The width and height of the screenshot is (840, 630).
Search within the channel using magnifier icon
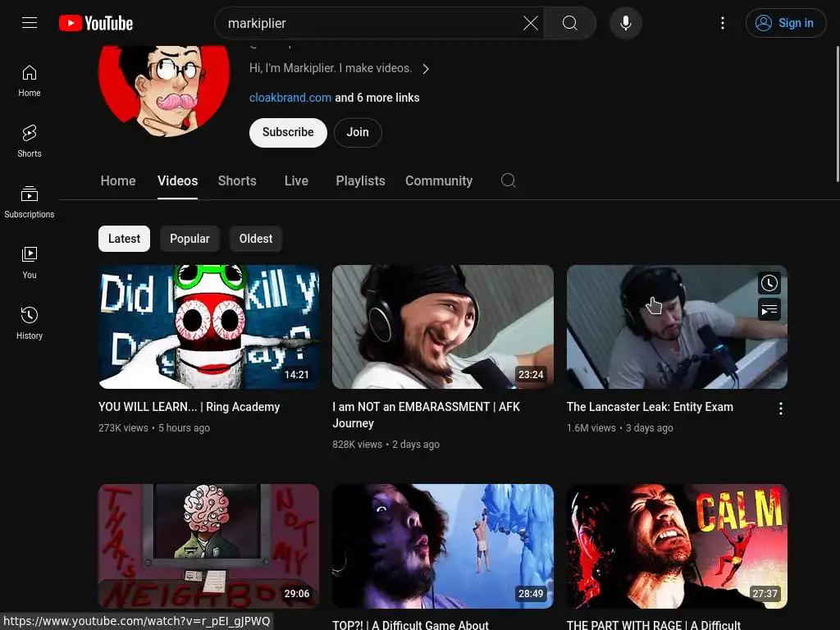508,180
